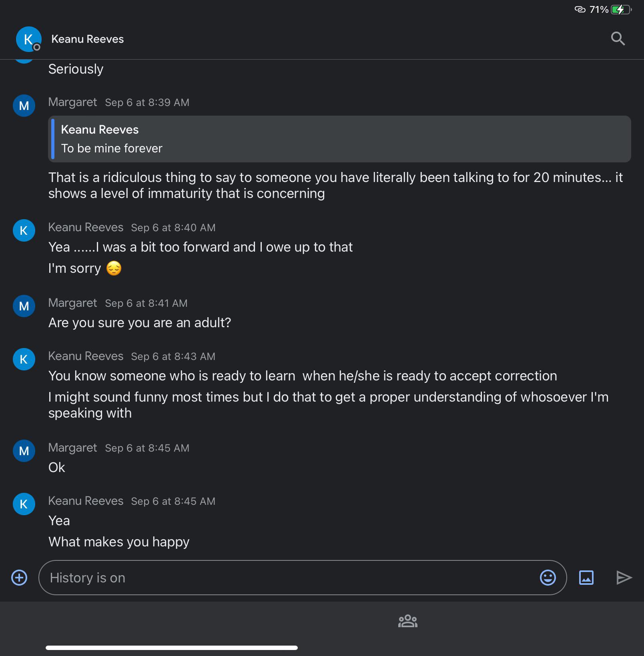644x656 pixels.
Task: Open Keanu Reeves chat title
Action: [87, 39]
